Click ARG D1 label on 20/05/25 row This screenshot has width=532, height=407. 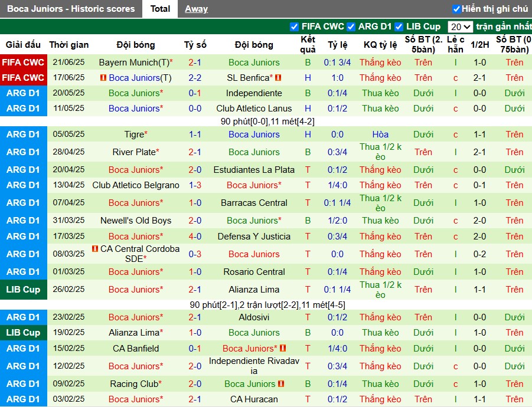[x=23, y=93]
